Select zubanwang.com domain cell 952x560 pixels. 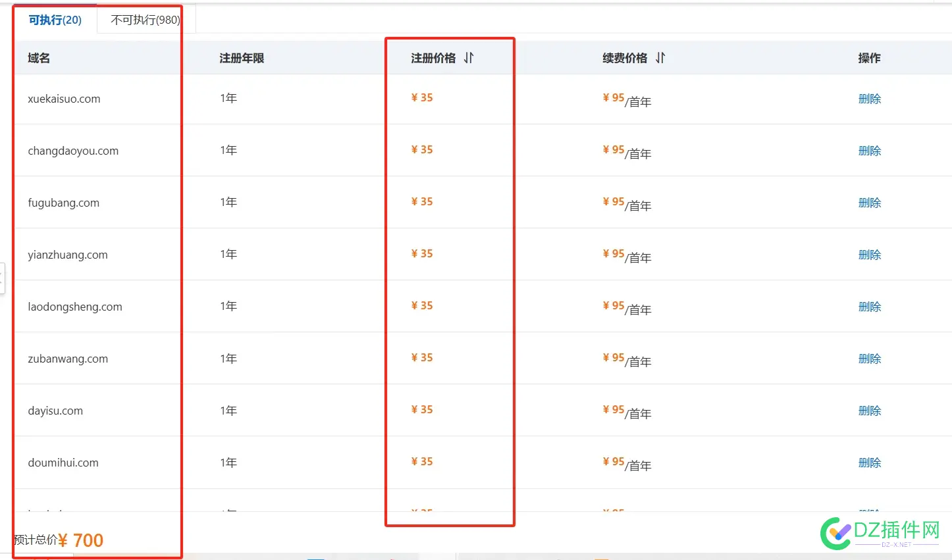coord(68,359)
